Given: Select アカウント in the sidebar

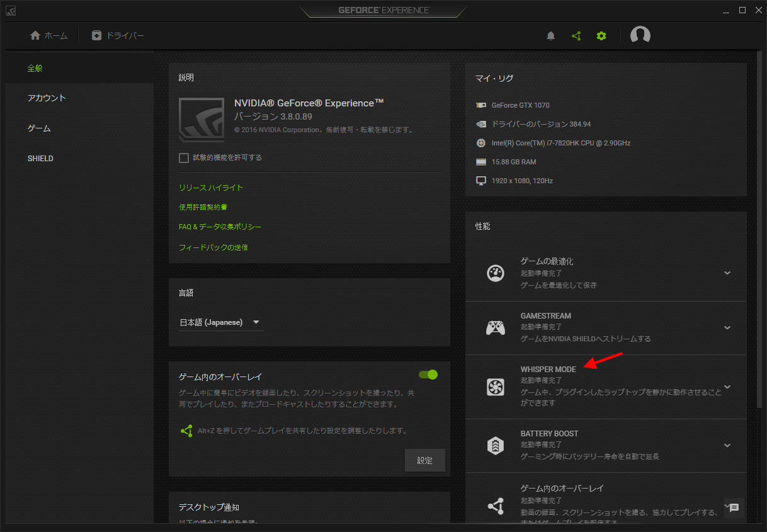Looking at the screenshot, I should coord(79,98).
